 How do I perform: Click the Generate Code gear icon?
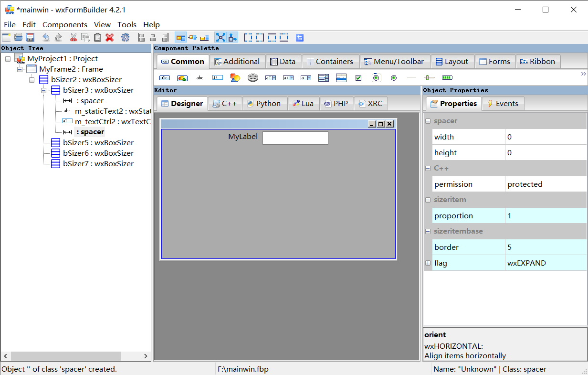[125, 37]
